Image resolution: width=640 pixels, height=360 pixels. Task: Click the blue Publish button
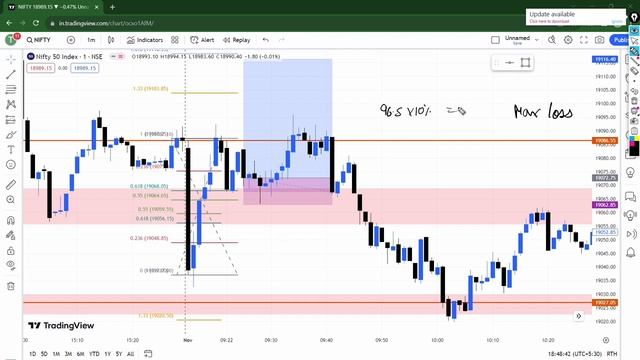(x=619, y=40)
